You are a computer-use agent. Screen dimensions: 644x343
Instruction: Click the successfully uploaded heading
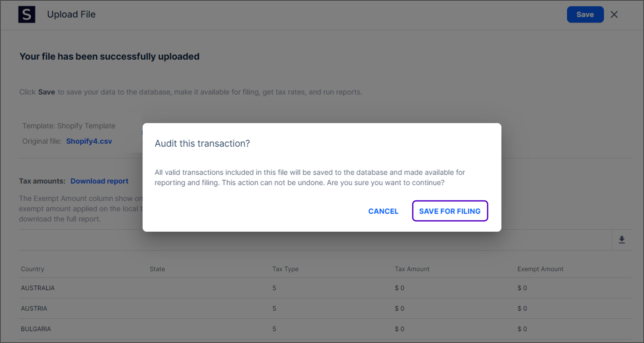[109, 56]
